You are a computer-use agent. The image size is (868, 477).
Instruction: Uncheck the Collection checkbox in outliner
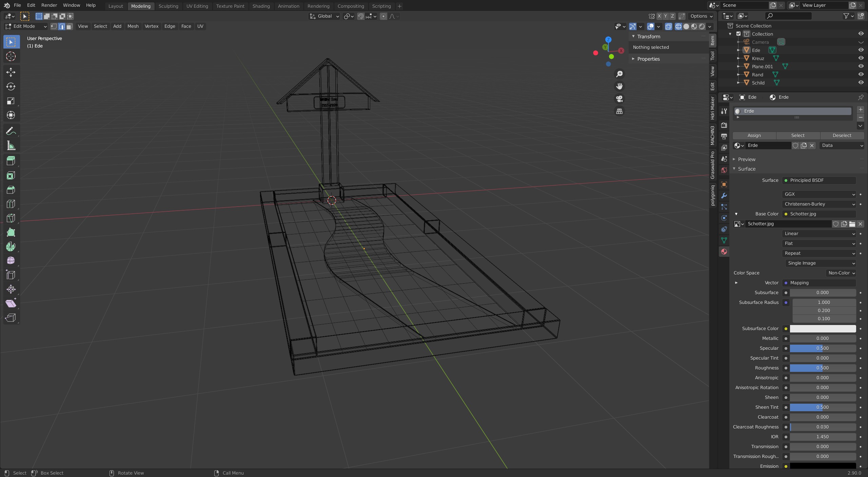click(x=738, y=34)
